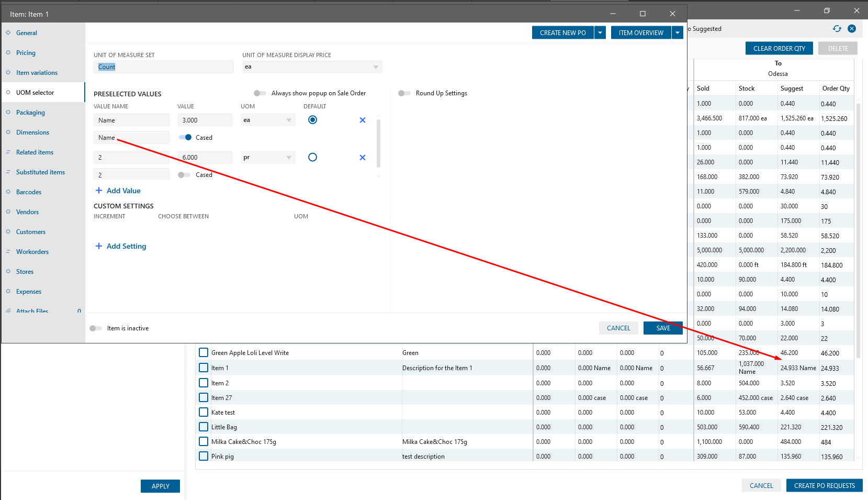Check the Item 27 row checkbox

click(204, 398)
